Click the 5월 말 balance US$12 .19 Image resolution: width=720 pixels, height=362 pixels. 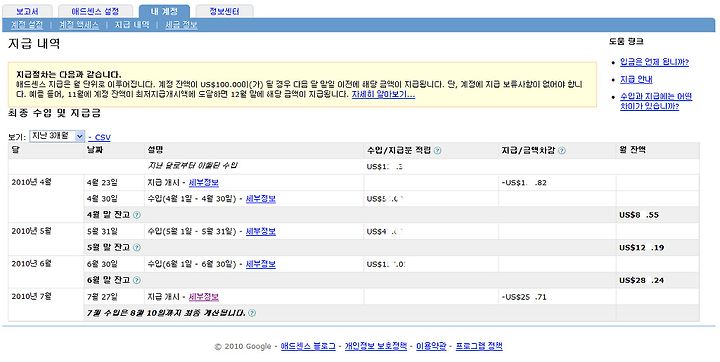(641, 248)
